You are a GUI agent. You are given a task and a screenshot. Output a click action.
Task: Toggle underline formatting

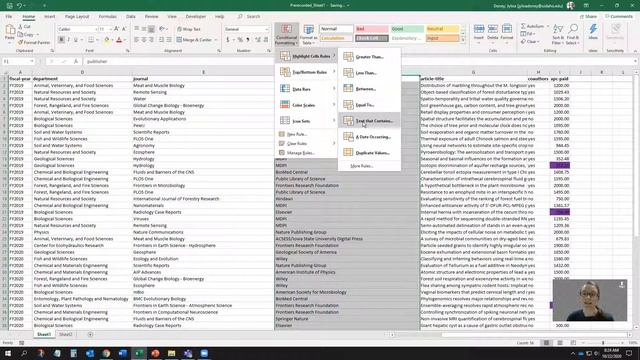click(76, 40)
